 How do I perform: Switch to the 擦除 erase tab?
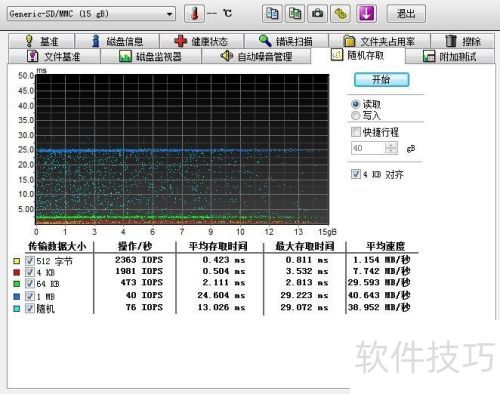[462, 41]
